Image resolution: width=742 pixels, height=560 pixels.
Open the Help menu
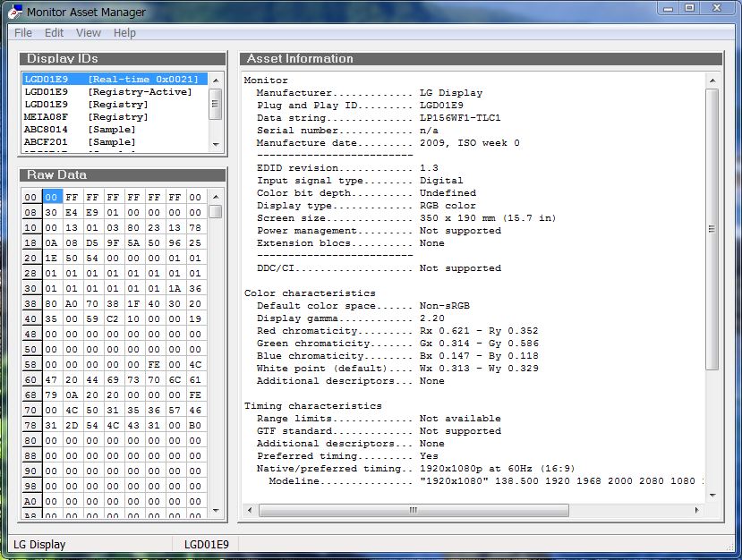(124, 33)
